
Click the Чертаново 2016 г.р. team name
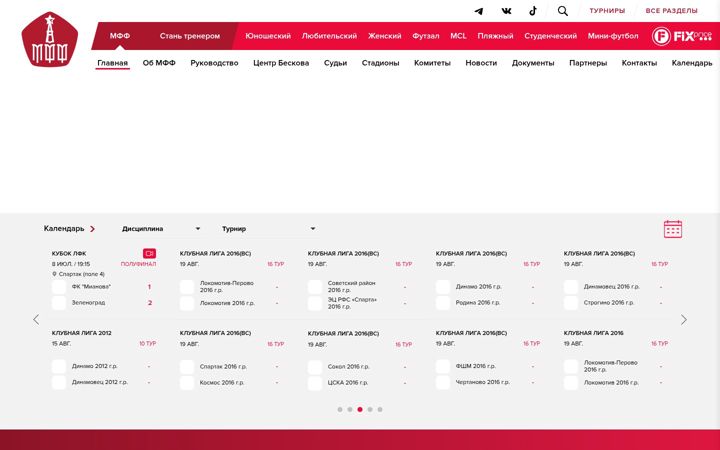(483, 382)
